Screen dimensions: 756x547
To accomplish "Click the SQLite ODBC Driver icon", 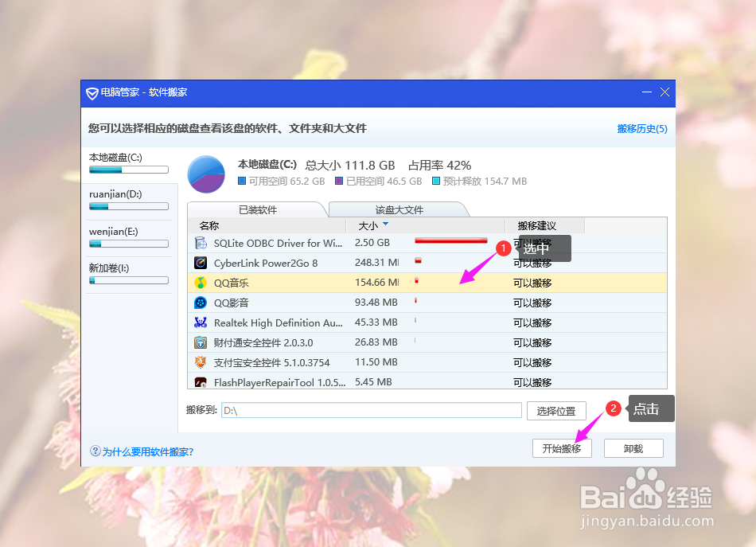I will click(x=201, y=243).
